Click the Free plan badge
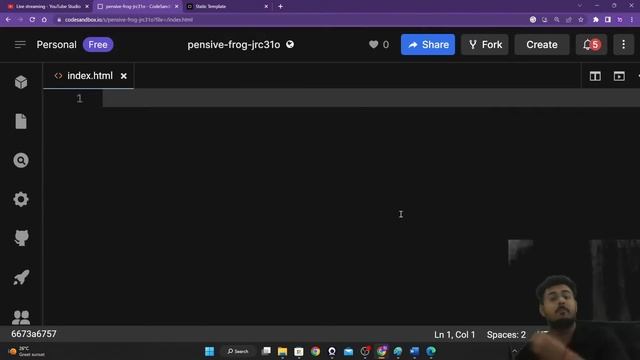Viewport: 640px width, 360px height. (x=98, y=44)
